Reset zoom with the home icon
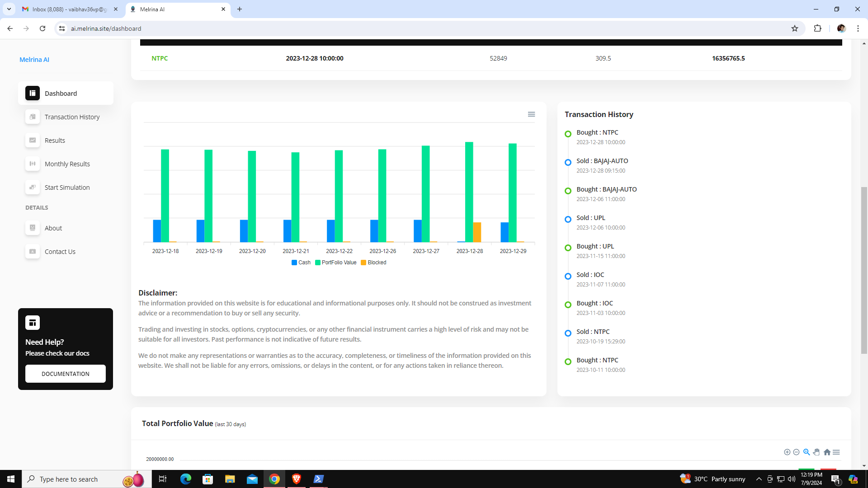This screenshot has height=488, width=868. click(x=827, y=452)
